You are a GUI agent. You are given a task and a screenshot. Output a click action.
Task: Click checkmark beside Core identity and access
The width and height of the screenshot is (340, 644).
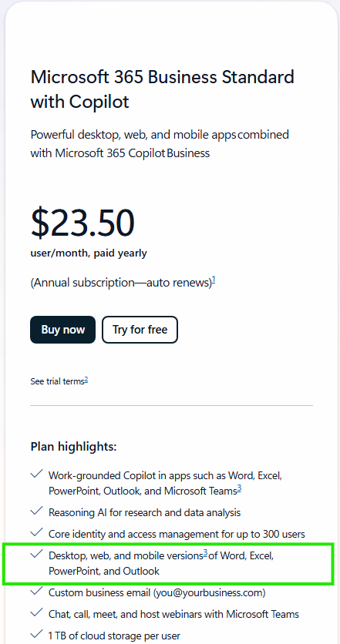click(36, 533)
